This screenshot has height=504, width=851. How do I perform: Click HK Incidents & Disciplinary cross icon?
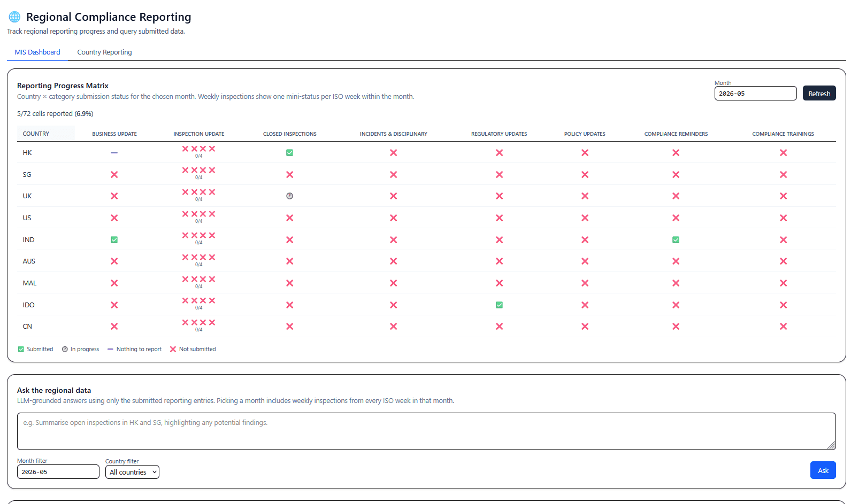click(394, 153)
